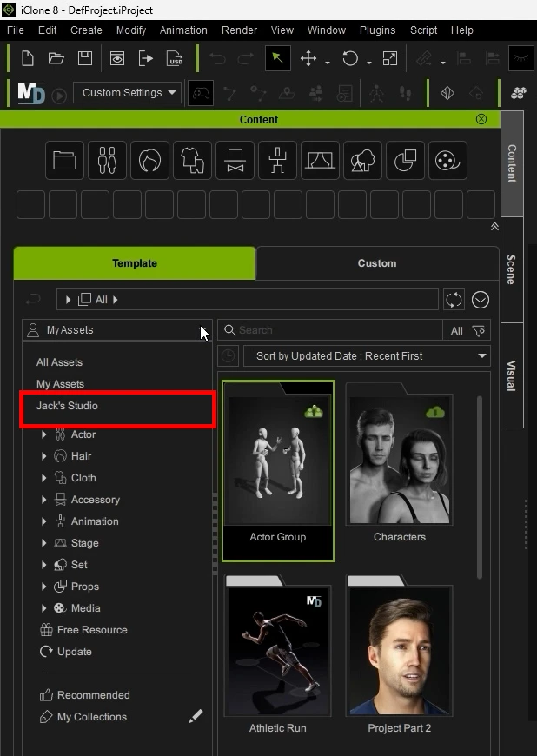
Task: Open the Hair content category icon
Action: (149, 161)
